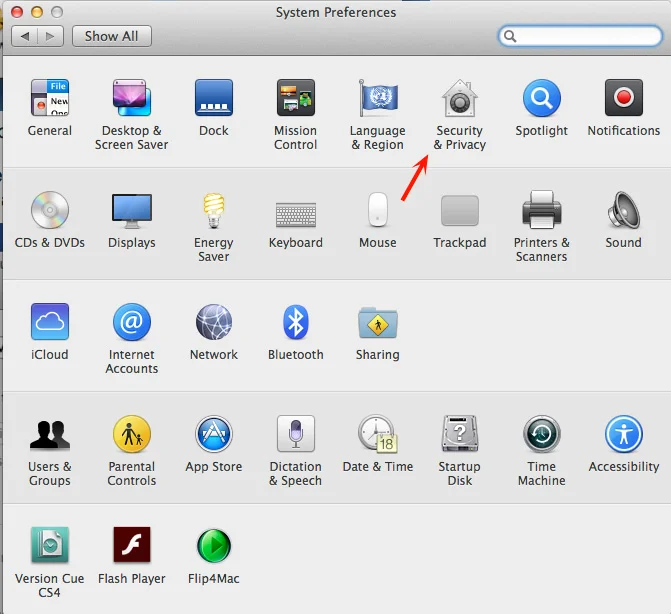This screenshot has width=671, height=614.
Task: Focus the preferences search field
Action: pyautogui.click(x=580, y=36)
